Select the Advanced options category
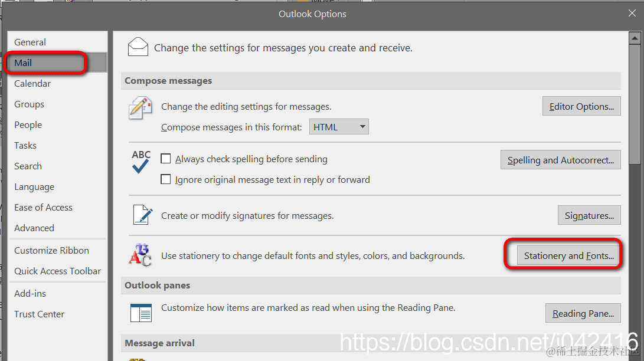Screen dimensions: 644x361 (x=57, y=228)
